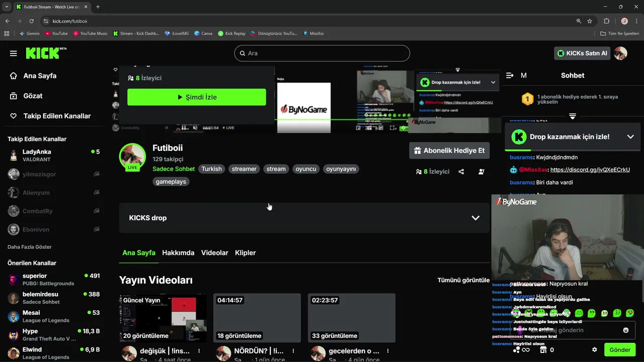Open the Chrome apps grid icon

tap(7, 33)
